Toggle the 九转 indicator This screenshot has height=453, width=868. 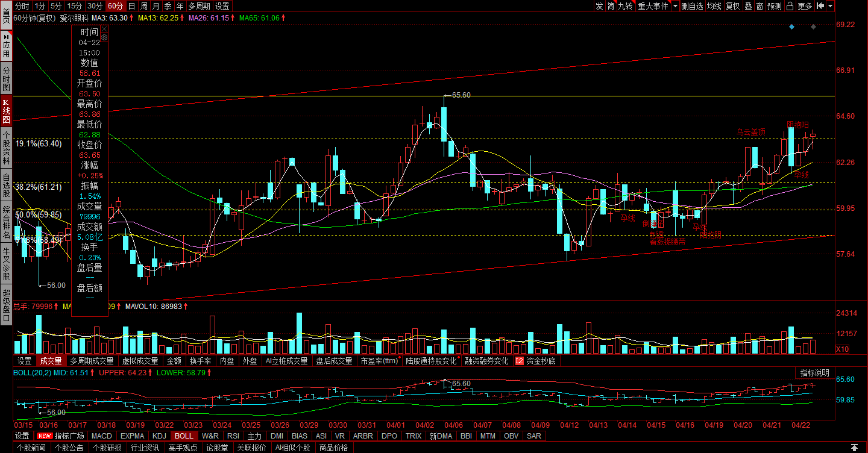[x=626, y=6]
